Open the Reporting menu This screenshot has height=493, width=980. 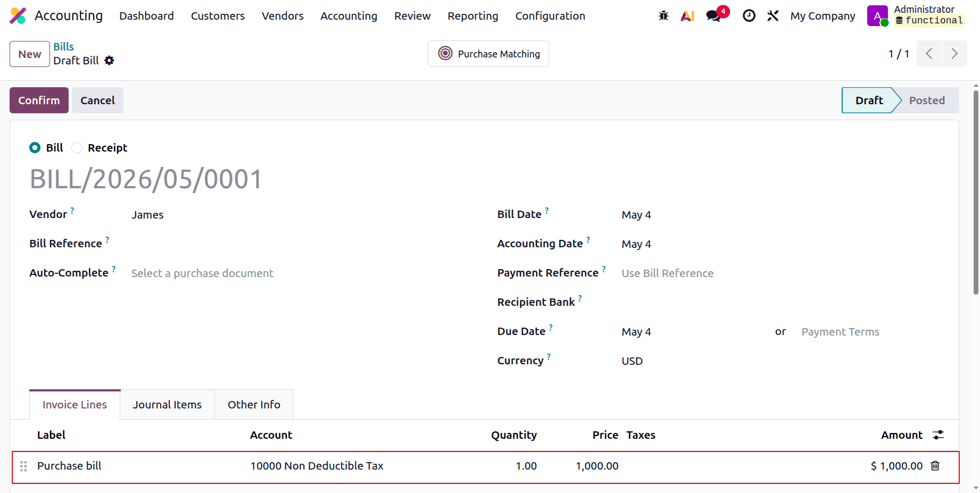[x=473, y=16]
